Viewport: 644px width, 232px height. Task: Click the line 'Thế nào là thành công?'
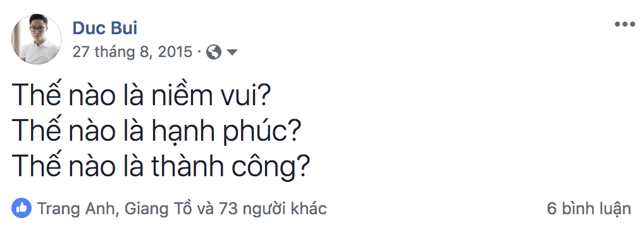click(x=161, y=166)
